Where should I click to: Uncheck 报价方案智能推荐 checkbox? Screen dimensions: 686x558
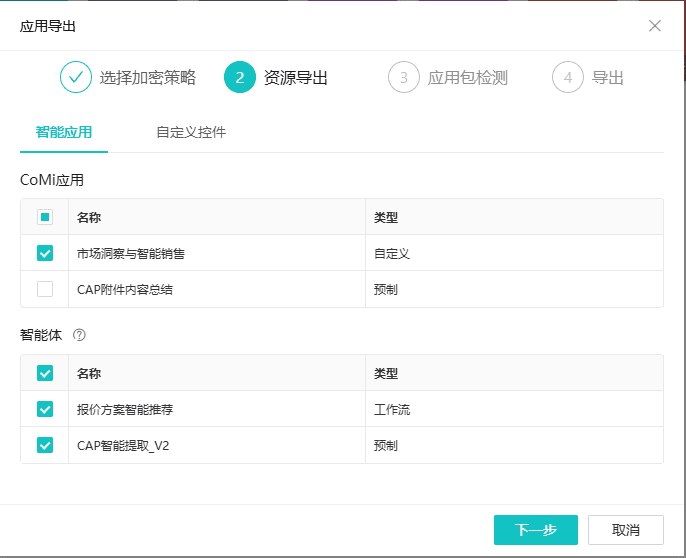click(x=45, y=409)
